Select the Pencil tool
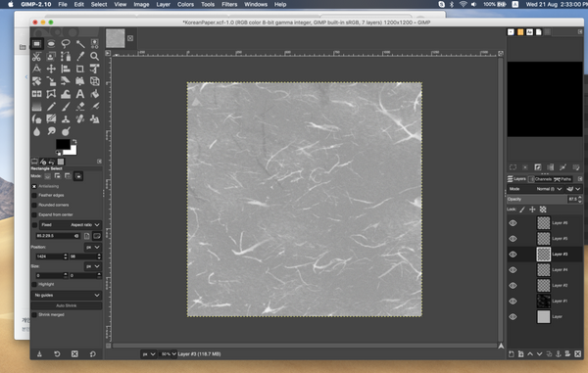The width and height of the screenshot is (588, 373). (x=51, y=107)
